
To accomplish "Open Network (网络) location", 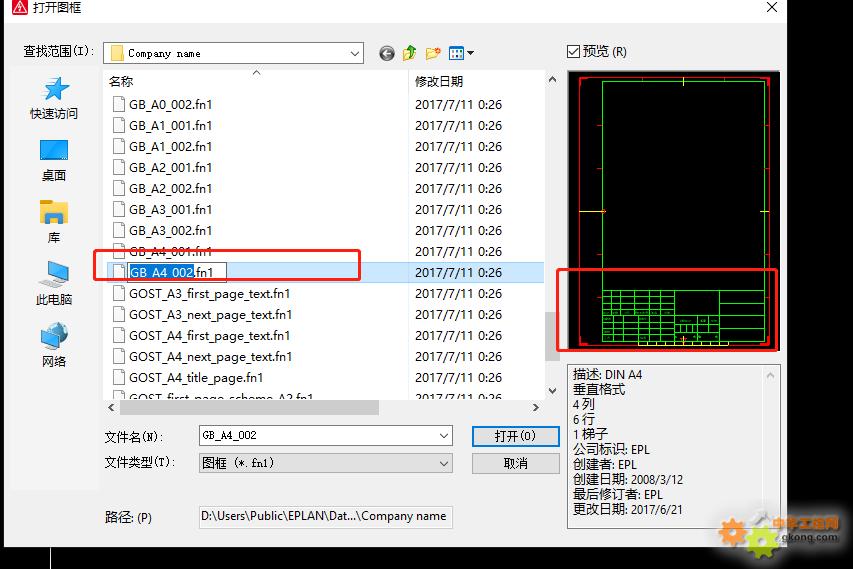I will tap(54, 345).
